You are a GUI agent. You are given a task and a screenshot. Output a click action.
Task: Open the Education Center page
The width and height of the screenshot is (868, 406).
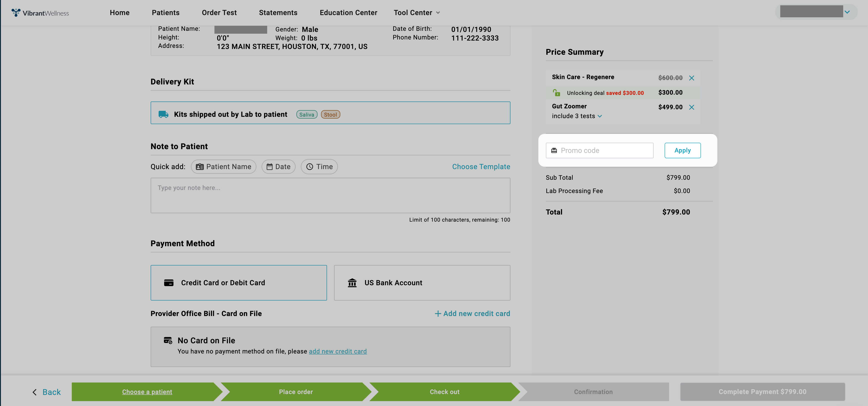click(348, 13)
